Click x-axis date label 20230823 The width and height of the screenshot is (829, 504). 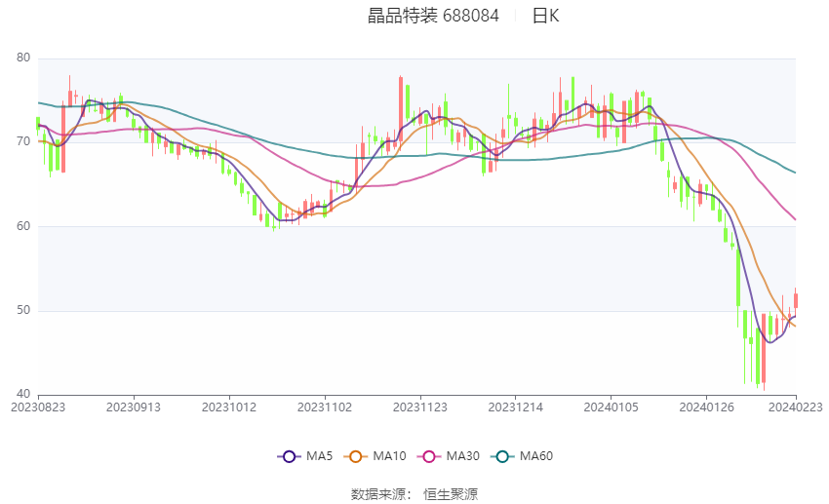(x=38, y=407)
